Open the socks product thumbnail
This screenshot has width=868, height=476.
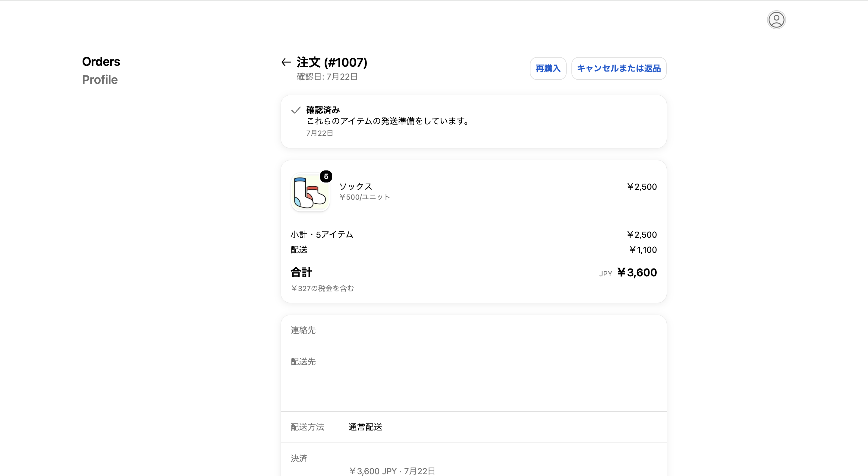coord(310,192)
